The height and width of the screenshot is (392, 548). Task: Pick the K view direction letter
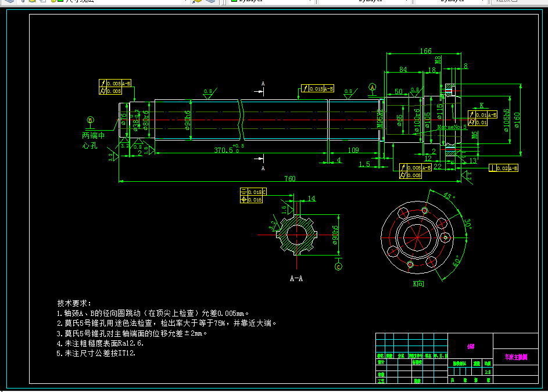pyautogui.click(x=482, y=105)
